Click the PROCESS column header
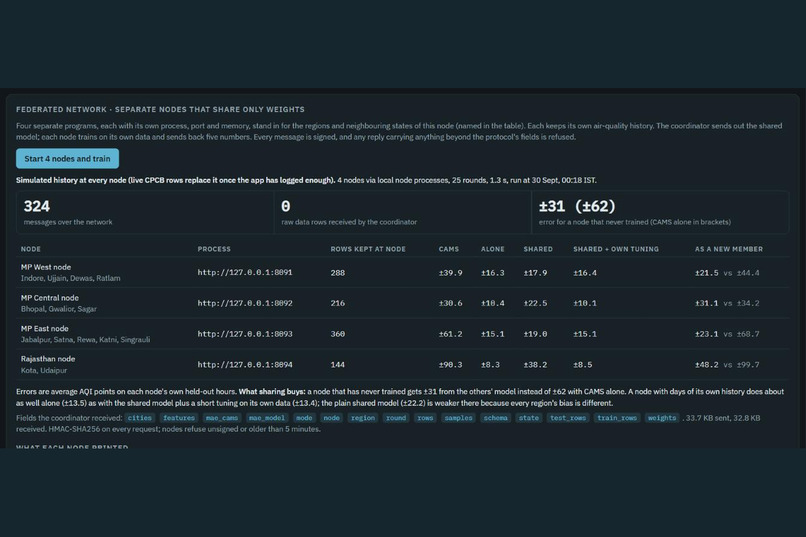This screenshot has height=537, width=806. pos(214,249)
